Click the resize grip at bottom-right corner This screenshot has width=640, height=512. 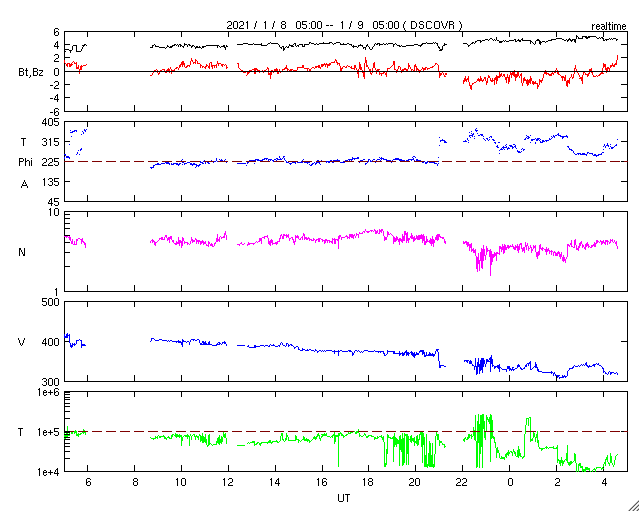634,506
